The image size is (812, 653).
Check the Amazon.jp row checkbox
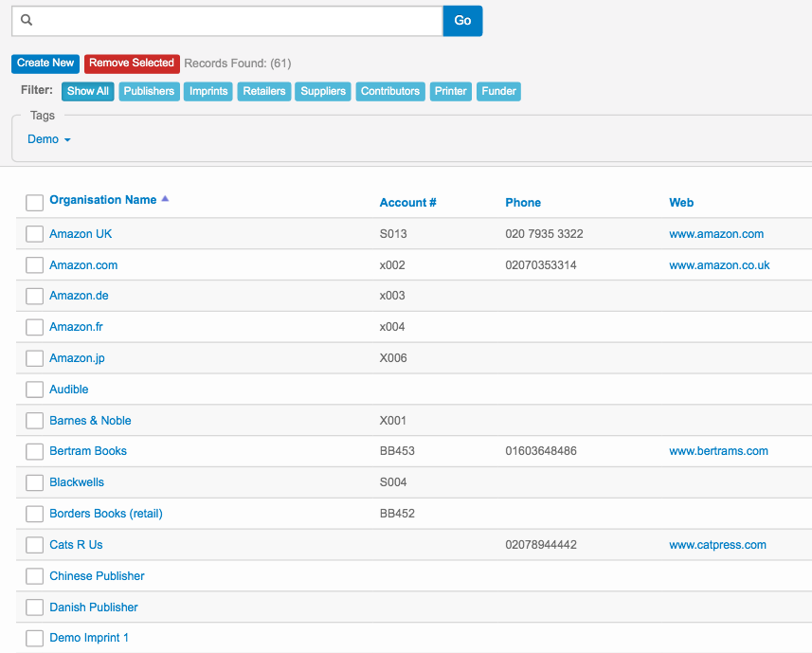(x=35, y=358)
